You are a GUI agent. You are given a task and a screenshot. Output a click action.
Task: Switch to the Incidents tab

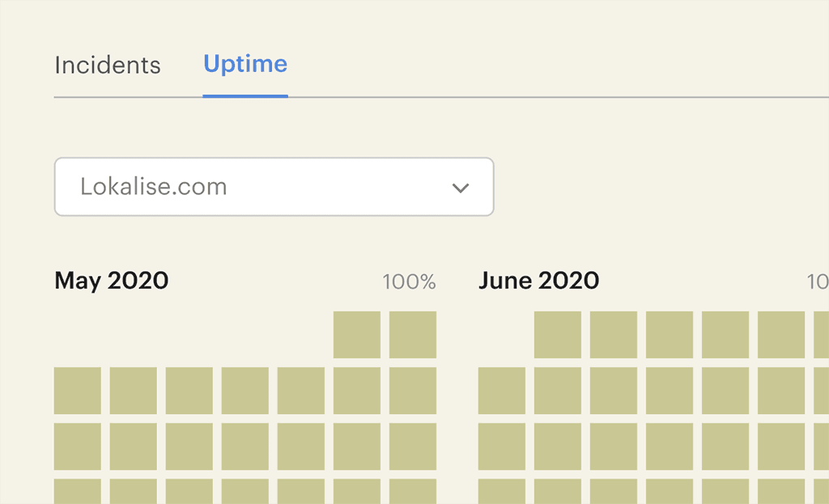108,65
